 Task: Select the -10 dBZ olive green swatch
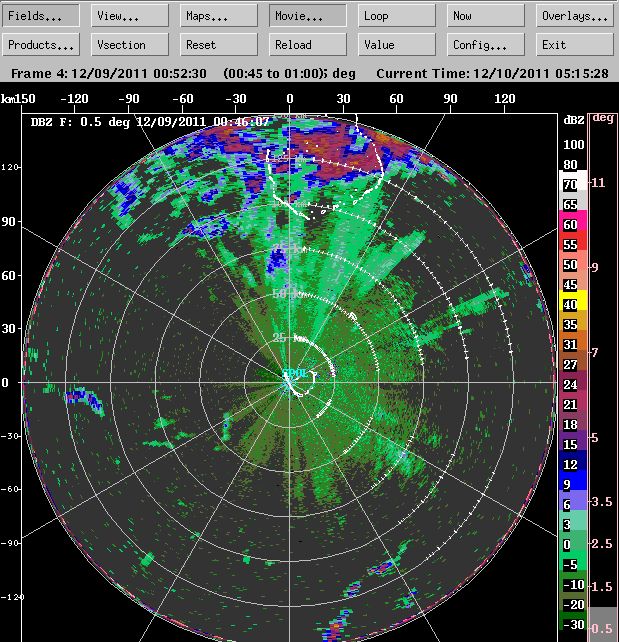coord(573,581)
